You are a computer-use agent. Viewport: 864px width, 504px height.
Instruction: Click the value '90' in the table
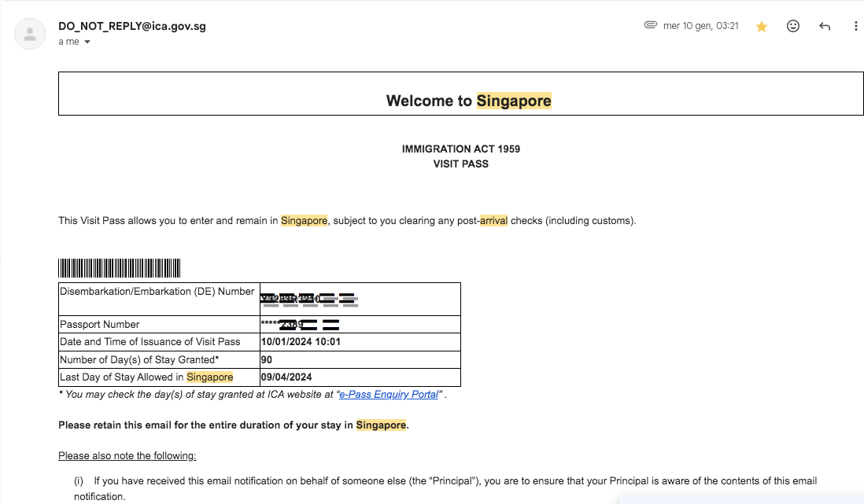267,359
